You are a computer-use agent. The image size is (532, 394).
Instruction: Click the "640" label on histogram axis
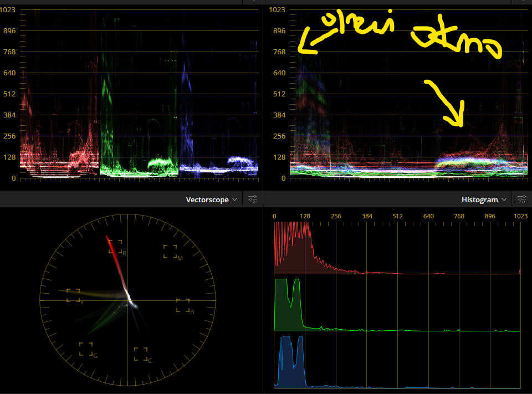coord(428,216)
